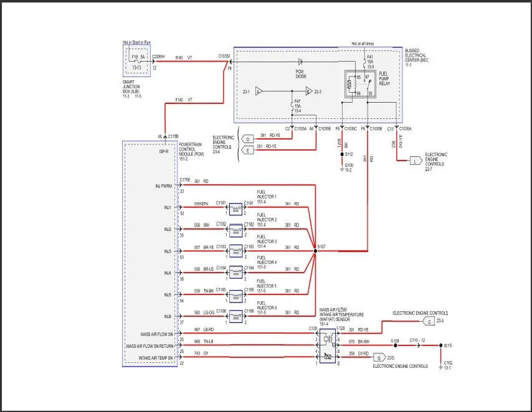
Task: Click the 'INJ2' pin label
Action: 168,230
